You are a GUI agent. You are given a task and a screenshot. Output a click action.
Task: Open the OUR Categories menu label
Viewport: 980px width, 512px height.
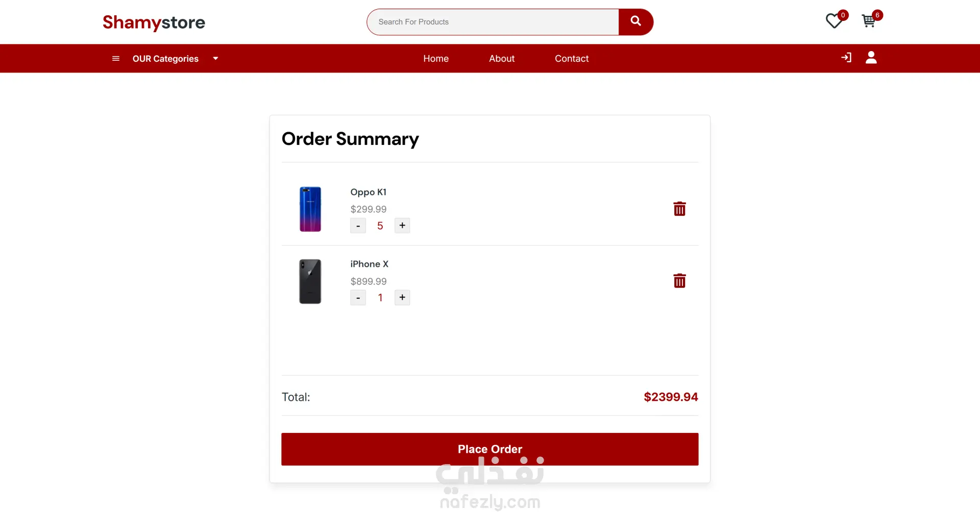(x=165, y=59)
